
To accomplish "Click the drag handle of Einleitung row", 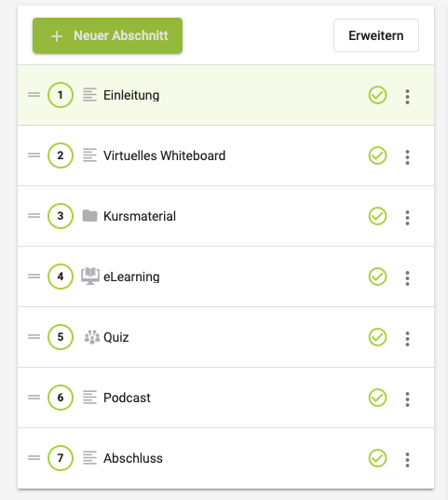I will click(x=34, y=95).
